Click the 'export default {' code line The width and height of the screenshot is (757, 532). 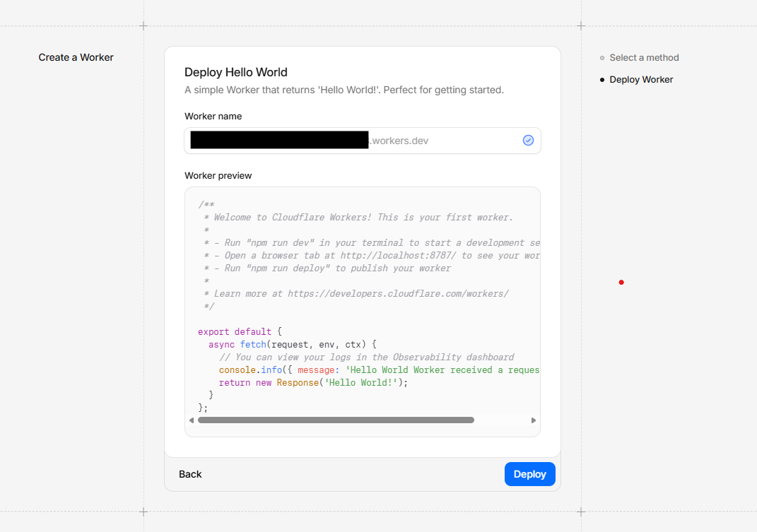(x=240, y=331)
